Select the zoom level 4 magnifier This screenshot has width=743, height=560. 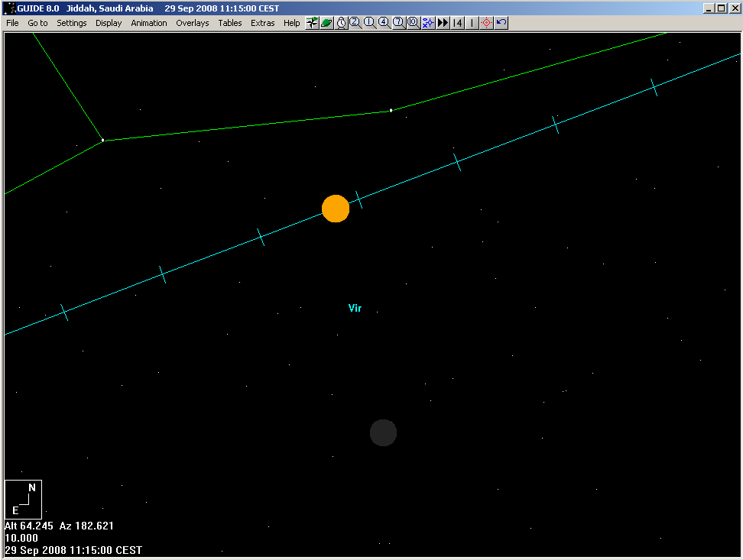(384, 23)
